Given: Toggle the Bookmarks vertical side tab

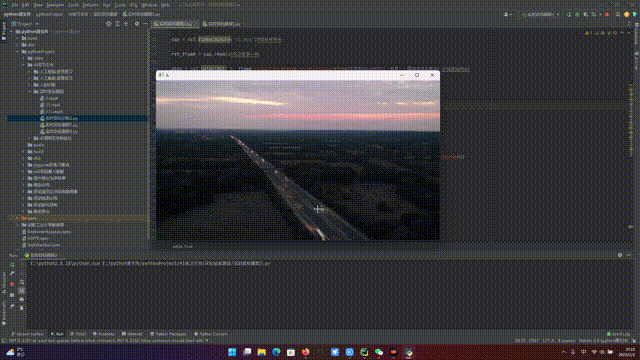Looking at the screenshot, I should point(3,313).
